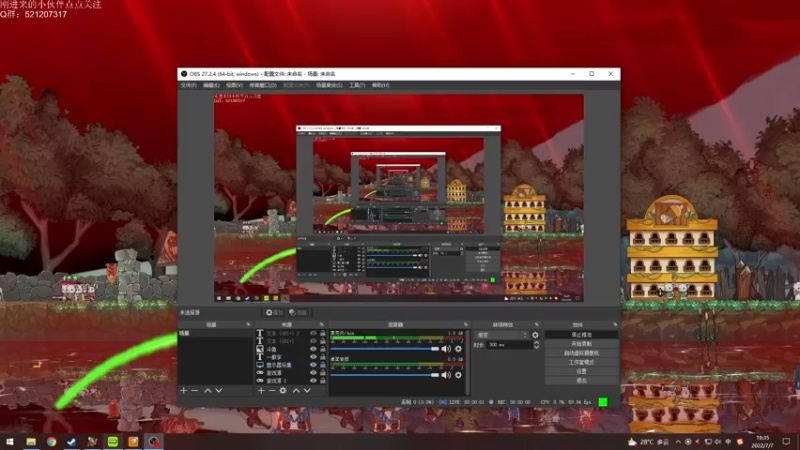Open the 编辑(E) menu

pos(211,85)
